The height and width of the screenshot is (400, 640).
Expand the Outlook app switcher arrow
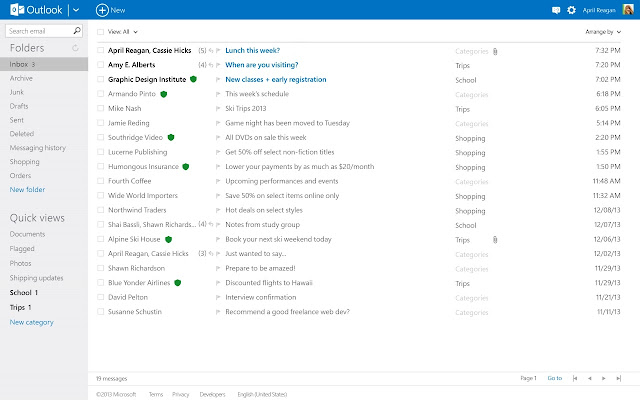click(76, 9)
